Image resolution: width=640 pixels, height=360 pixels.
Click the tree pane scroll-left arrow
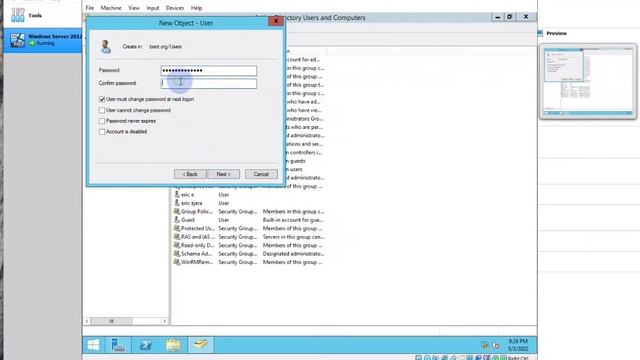tap(87, 321)
